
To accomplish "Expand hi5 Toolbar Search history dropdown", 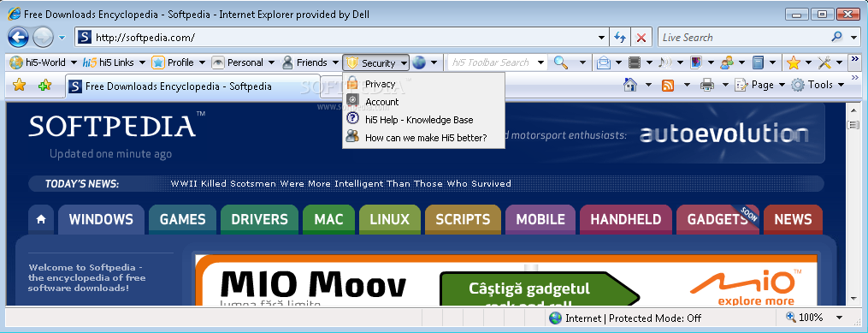I will pos(540,62).
